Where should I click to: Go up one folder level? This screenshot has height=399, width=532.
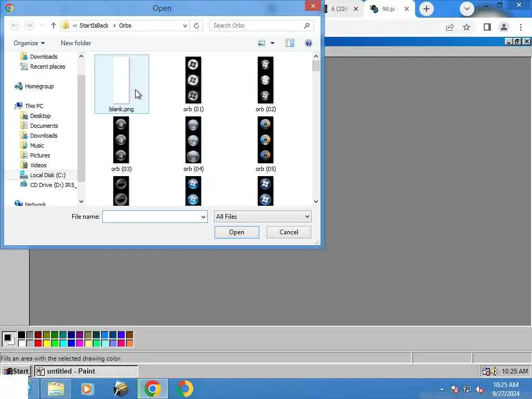click(x=54, y=25)
